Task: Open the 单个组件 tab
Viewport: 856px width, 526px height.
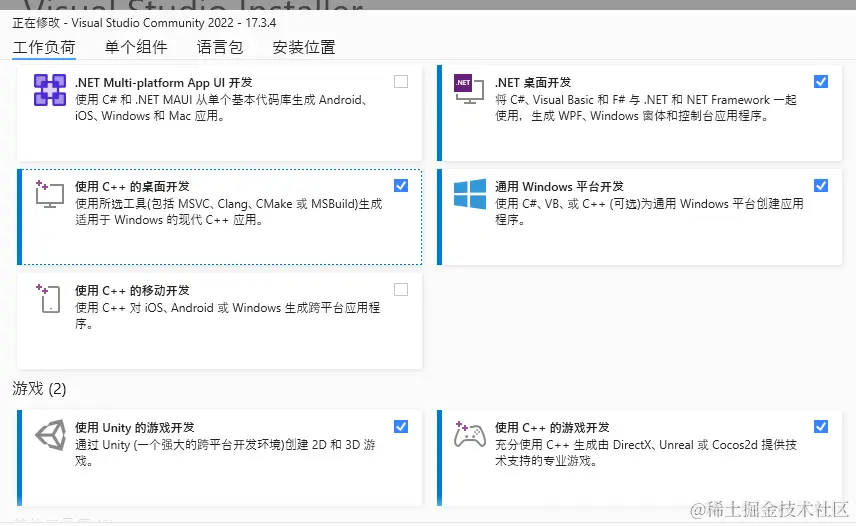Action: pyautogui.click(x=136, y=47)
